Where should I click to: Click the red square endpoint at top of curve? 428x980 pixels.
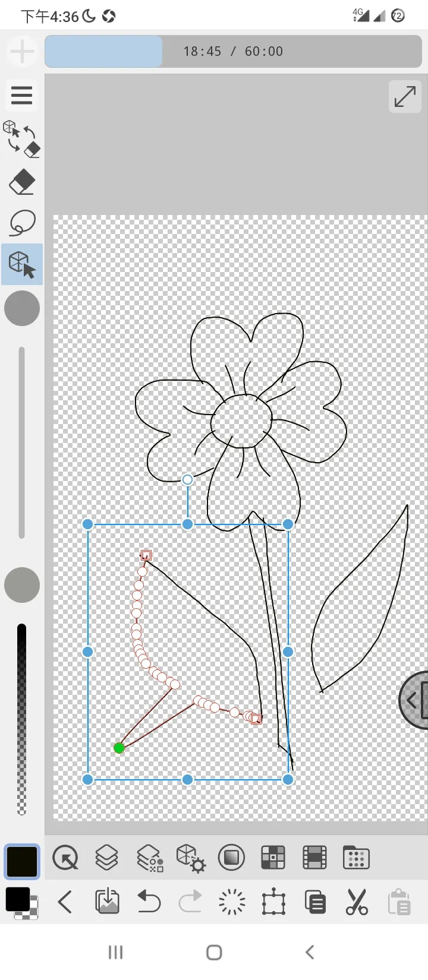[x=146, y=555]
